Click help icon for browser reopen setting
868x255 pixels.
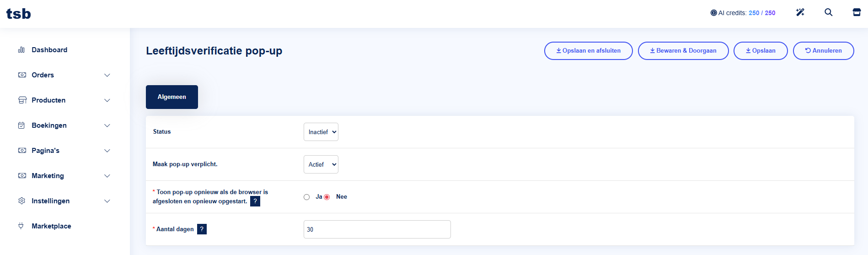[x=255, y=201]
